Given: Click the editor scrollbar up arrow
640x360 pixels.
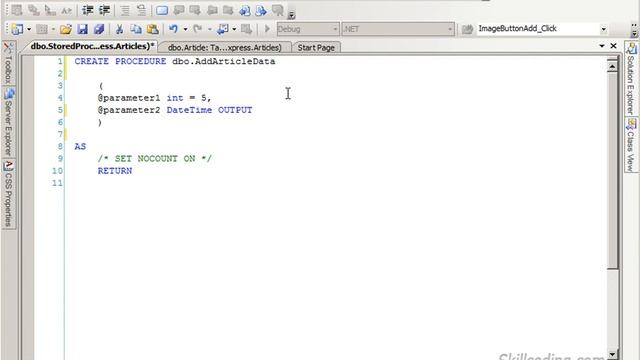Looking at the screenshot, I should tap(612, 67).
